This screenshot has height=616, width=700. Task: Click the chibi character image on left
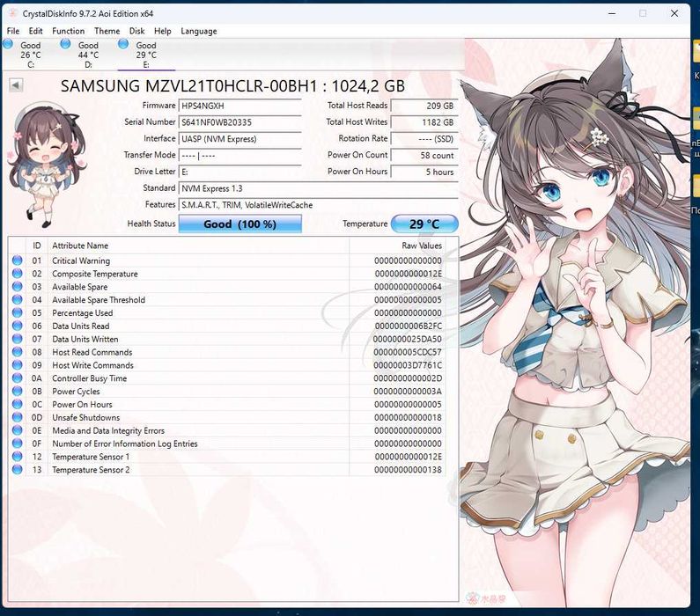tap(47, 165)
